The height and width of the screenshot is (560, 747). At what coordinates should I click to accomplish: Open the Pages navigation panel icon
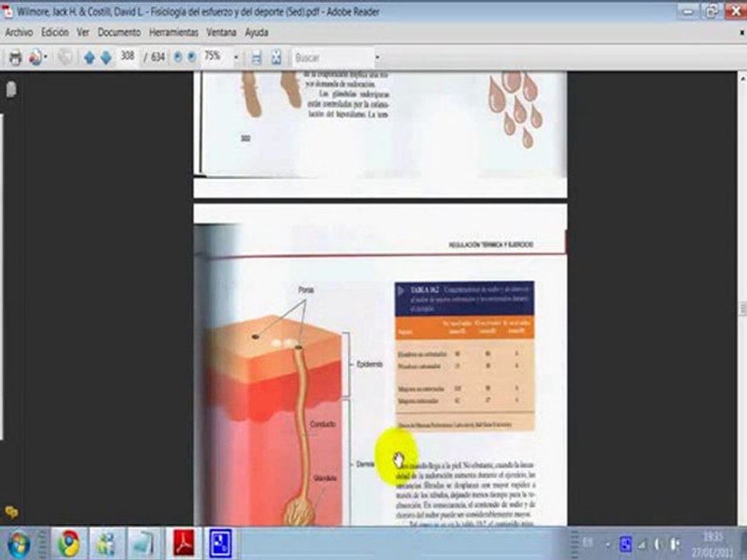[11, 89]
